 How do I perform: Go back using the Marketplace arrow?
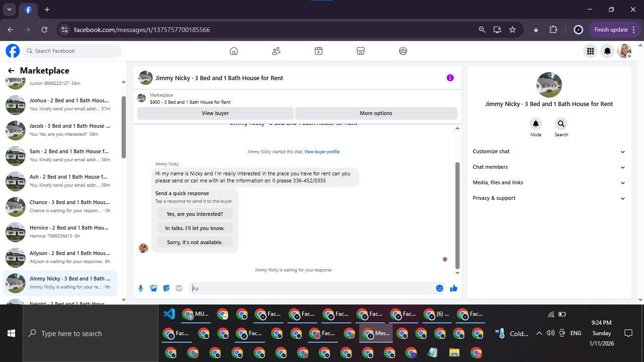(11, 71)
